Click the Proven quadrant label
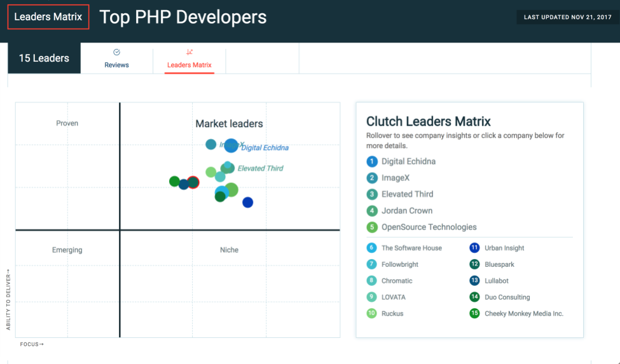This screenshot has width=620, height=364. click(67, 123)
